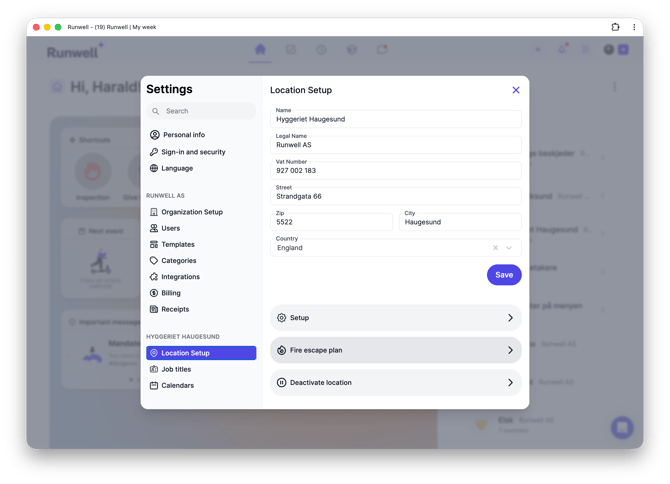Click the City field Haugesund
This screenshot has height=484, width=670.
point(460,222)
